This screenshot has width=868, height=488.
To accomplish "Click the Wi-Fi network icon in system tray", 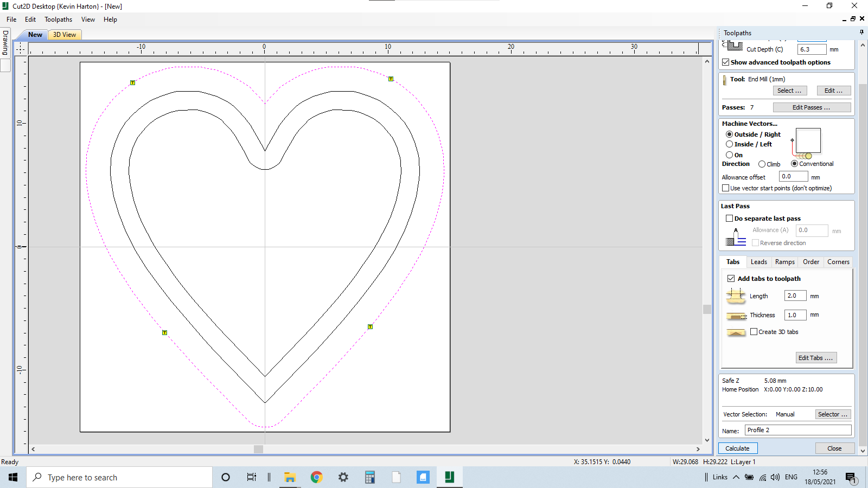I will tap(763, 478).
